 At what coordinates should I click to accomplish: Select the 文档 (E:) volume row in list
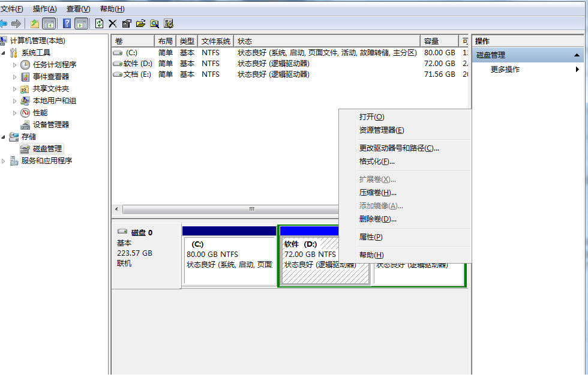coord(290,74)
